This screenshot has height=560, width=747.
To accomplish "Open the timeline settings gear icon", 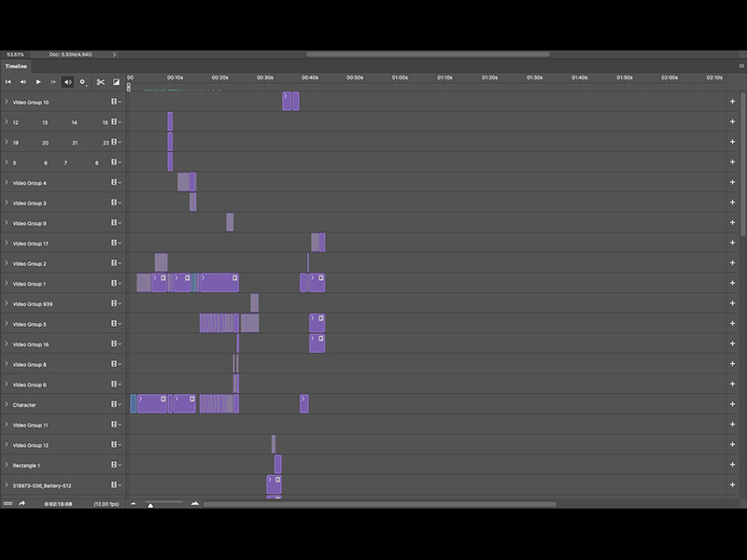I will pos(82,82).
